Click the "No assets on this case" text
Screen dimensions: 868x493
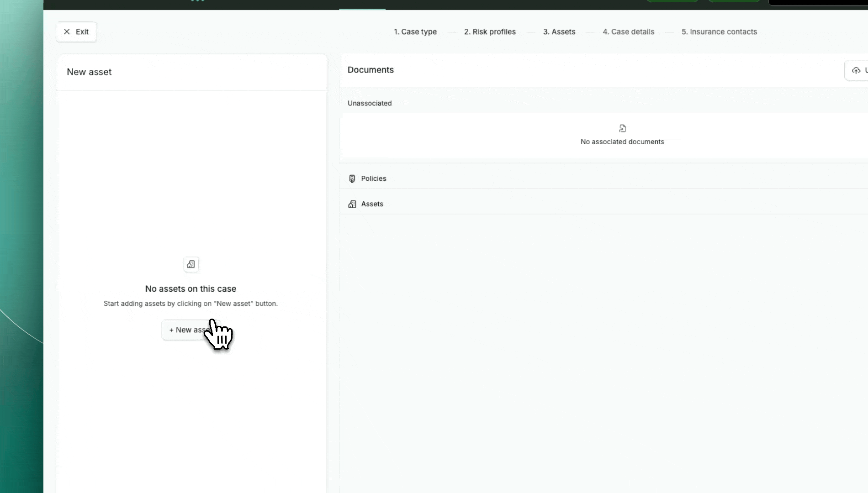click(191, 289)
